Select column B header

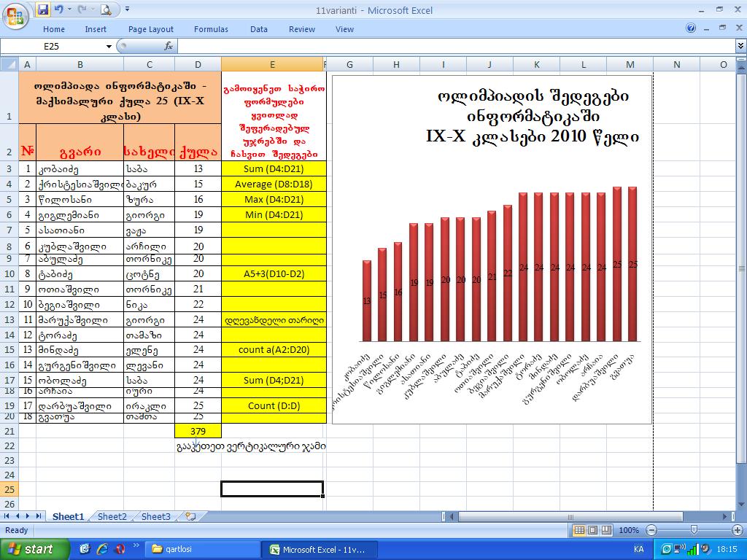coord(80,64)
